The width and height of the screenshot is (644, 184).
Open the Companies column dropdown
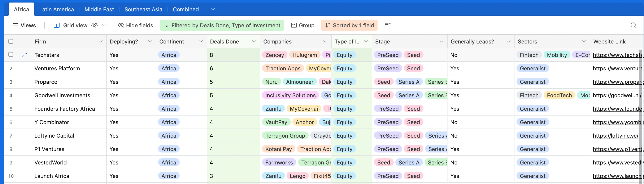pyautogui.click(x=325, y=42)
